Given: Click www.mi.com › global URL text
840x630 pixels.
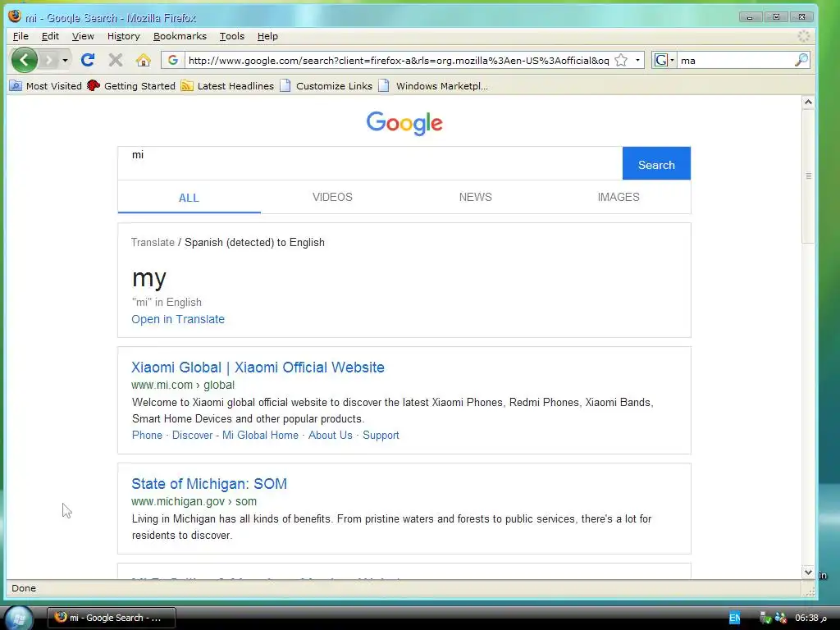Looking at the screenshot, I should 183,385.
